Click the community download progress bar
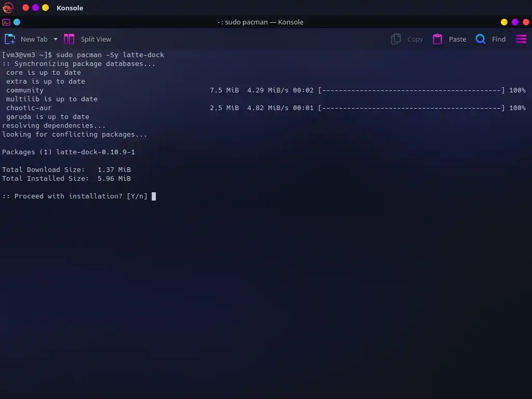532x399 pixels. click(x=411, y=90)
